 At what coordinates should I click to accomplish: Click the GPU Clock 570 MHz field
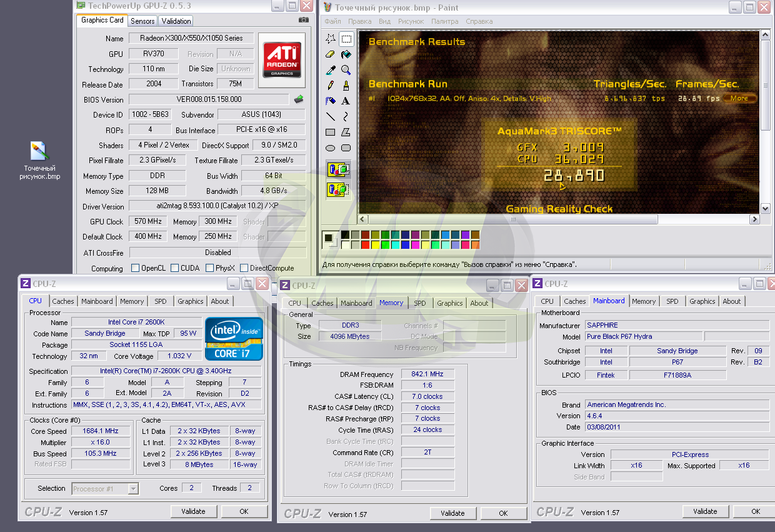(147, 221)
